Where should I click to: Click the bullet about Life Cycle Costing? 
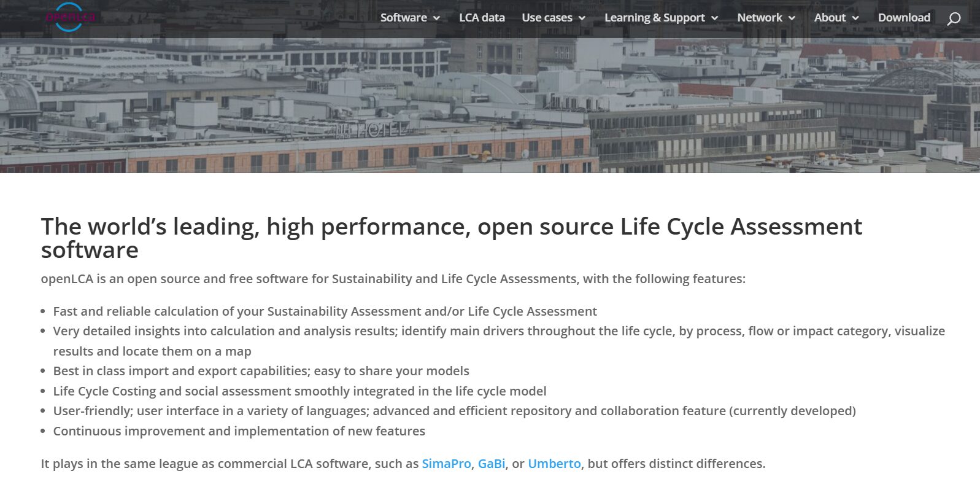click(299, 391)
